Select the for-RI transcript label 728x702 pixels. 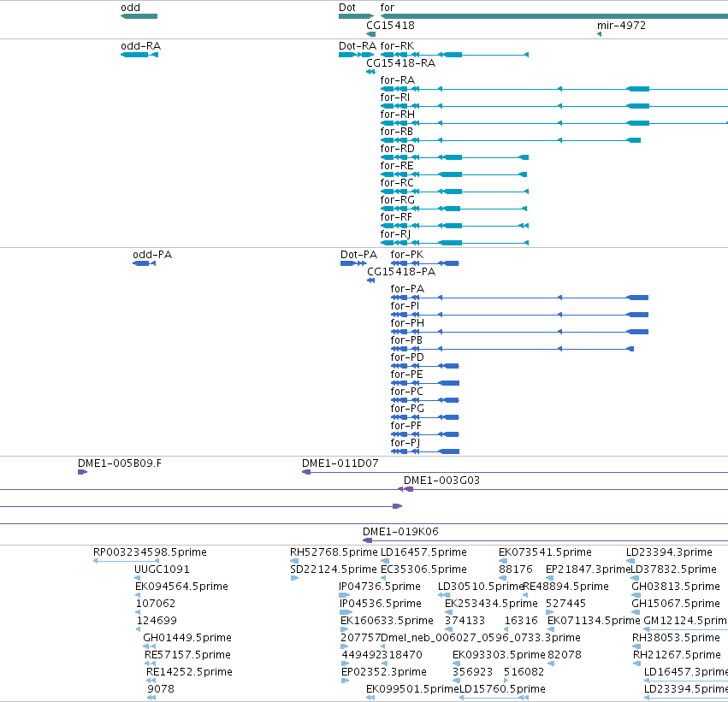394,97
